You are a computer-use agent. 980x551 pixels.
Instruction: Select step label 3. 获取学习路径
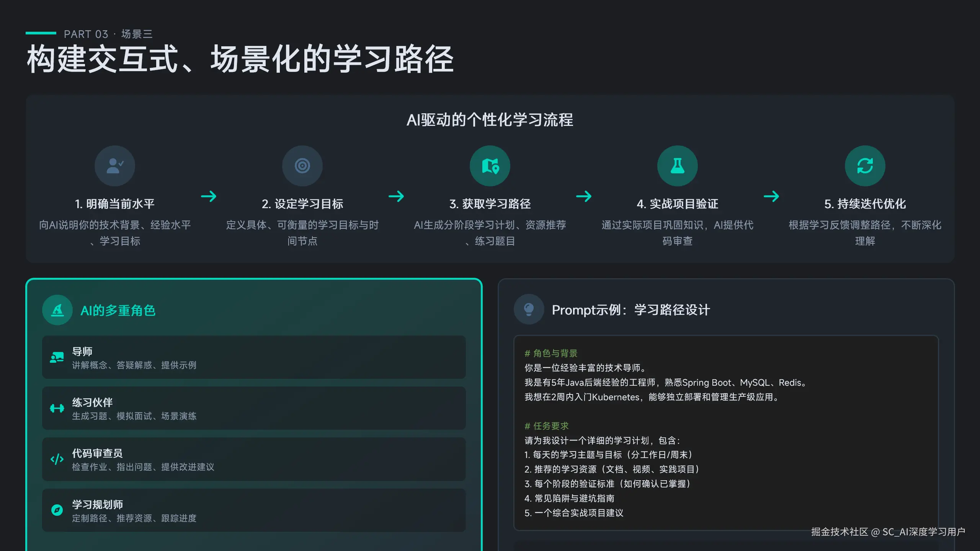coord(490,204)
